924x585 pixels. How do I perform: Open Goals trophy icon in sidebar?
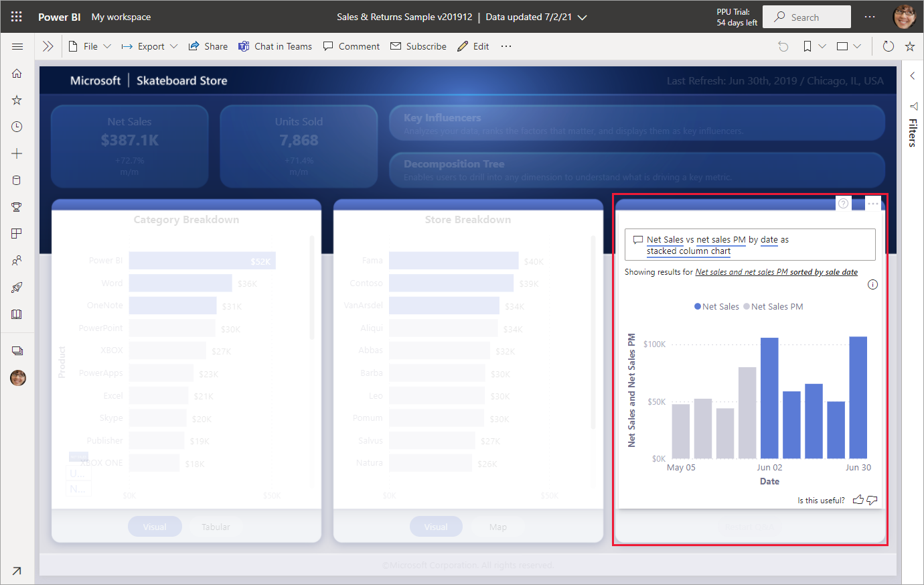tap(17, 207)
